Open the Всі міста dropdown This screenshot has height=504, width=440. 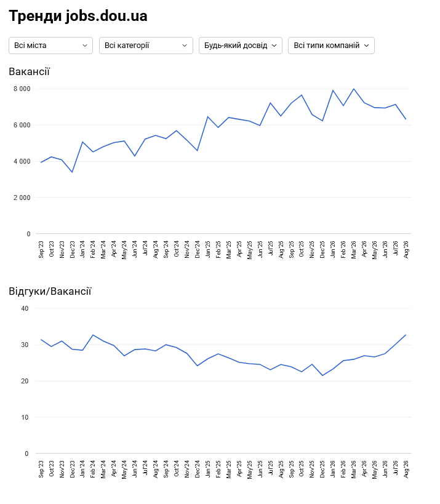click(50, 46)
